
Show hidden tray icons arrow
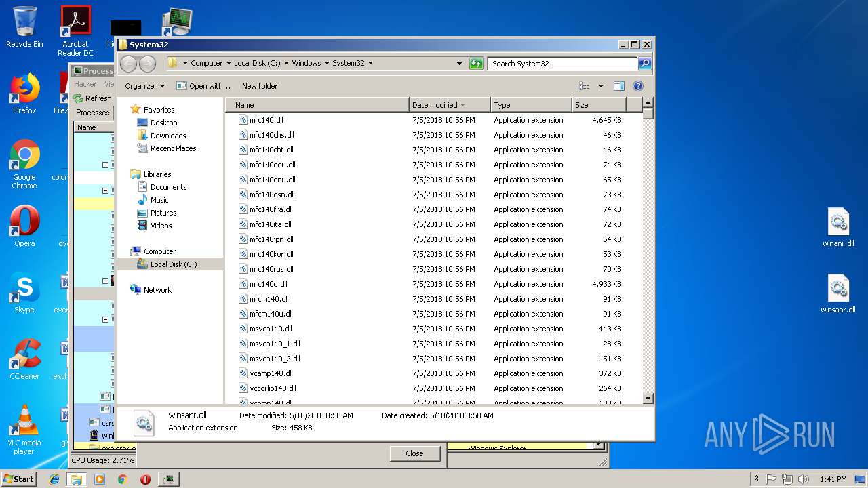756,479
